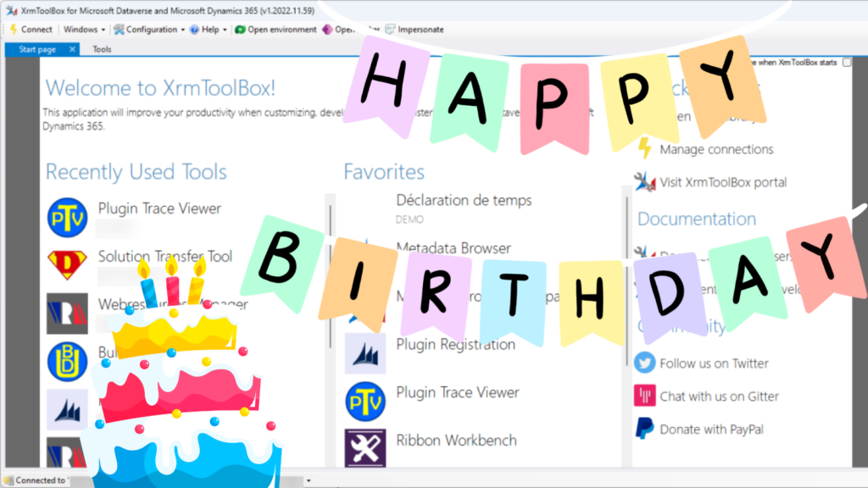Launch the Ribbon Workbench icon in Favorites

pyautogui.click(x=364, y=449)
